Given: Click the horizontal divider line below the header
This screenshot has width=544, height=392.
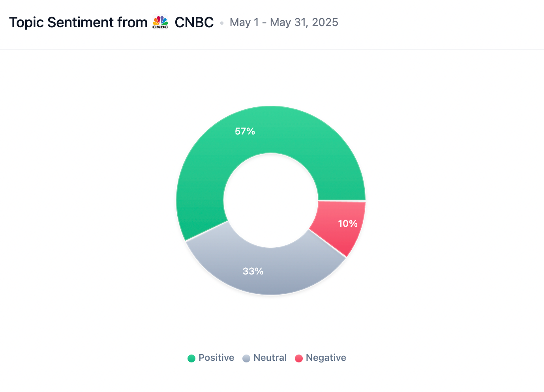Looking at the screenshot, I should (272, 49).
